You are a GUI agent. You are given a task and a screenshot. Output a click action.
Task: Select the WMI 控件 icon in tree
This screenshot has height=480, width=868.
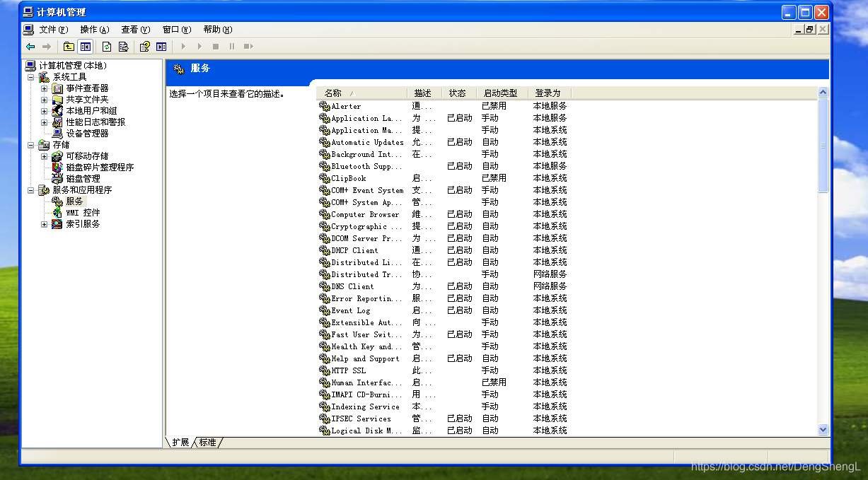click(x=57, y=212)
